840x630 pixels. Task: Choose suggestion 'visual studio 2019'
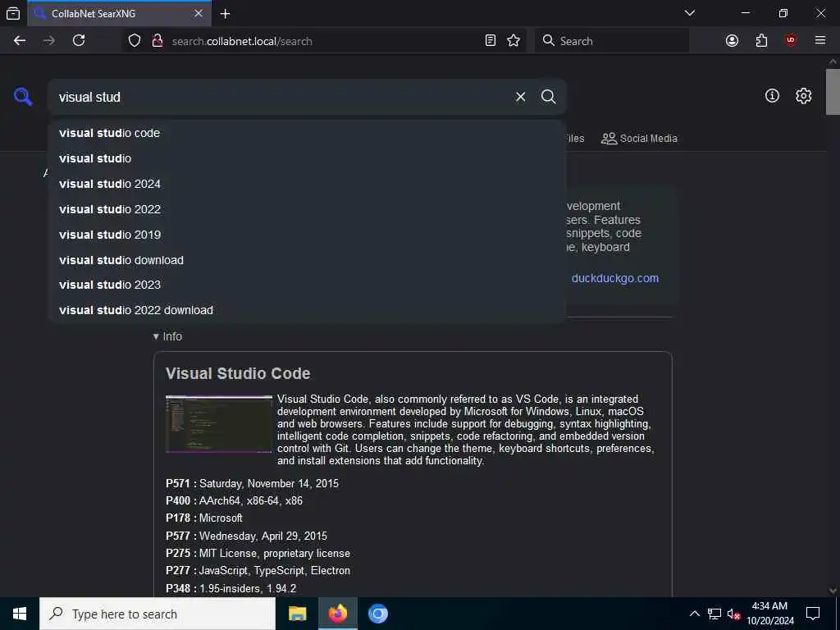click(x=307, y=235)
